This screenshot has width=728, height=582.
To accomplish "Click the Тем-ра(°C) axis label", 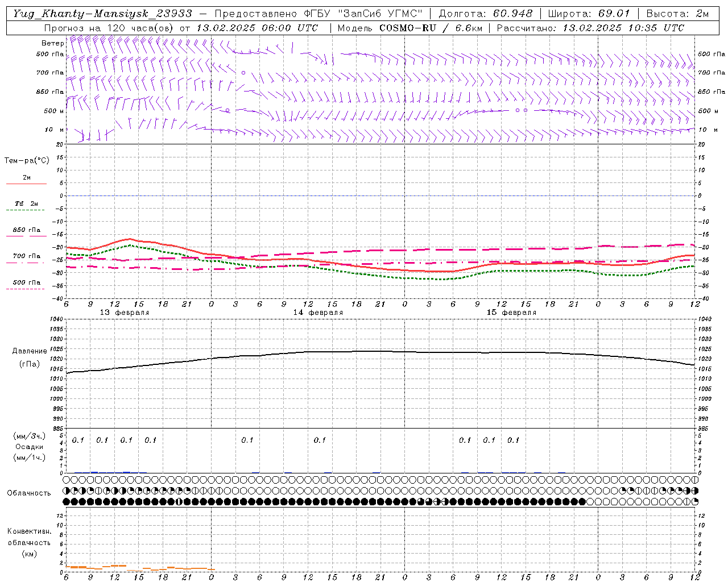I will 27,161.
